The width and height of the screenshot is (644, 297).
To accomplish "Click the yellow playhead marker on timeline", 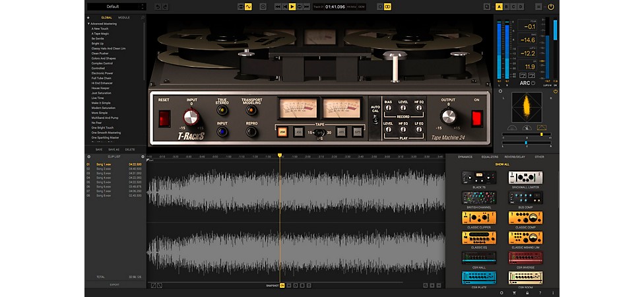I will pyautogui.click(x=280, y=155).
